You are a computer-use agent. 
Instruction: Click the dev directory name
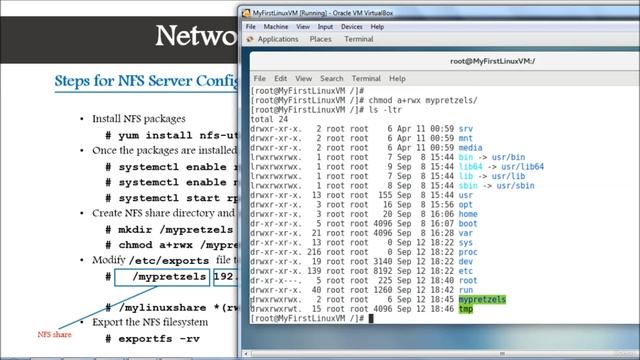[x=466, y=262]
